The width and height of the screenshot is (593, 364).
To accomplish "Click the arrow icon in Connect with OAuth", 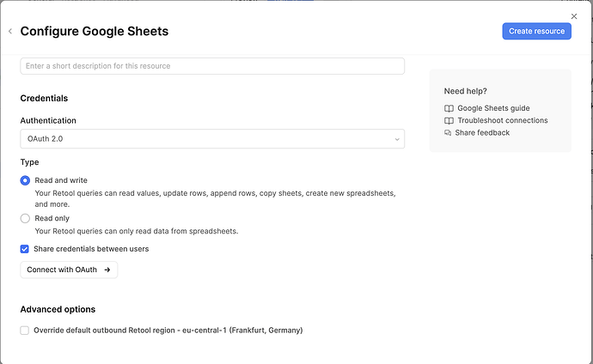I will (x=107, y=270).
